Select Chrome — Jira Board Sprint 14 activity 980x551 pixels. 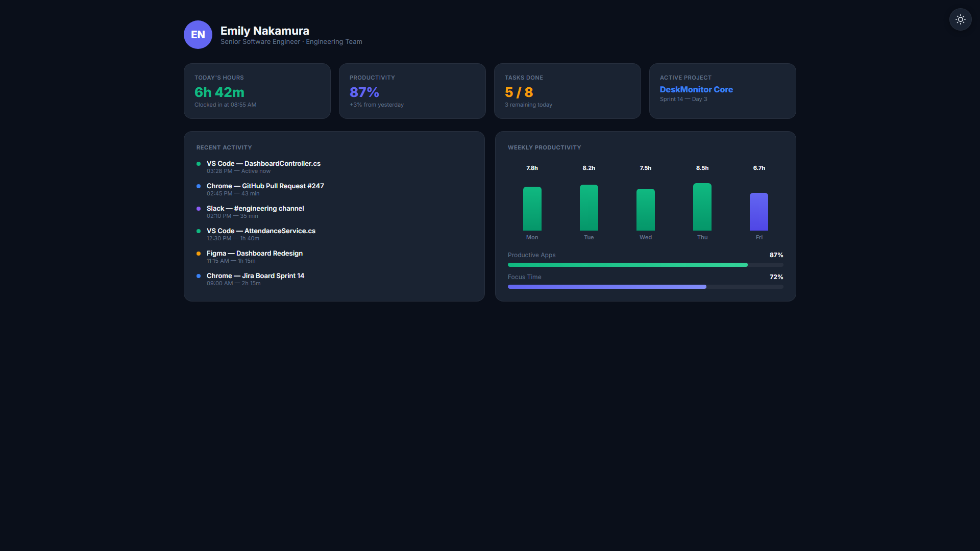[x=255, y=275]
